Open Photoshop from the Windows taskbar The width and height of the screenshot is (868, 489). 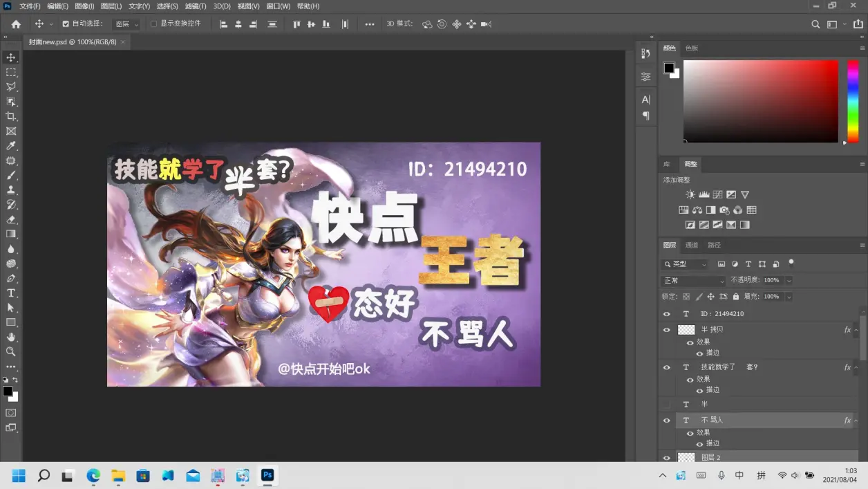pyautogui.click(x=267, y=475)
